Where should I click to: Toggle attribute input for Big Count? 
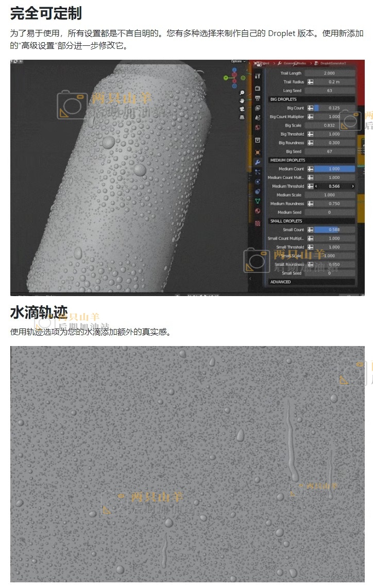pos(311,108)
